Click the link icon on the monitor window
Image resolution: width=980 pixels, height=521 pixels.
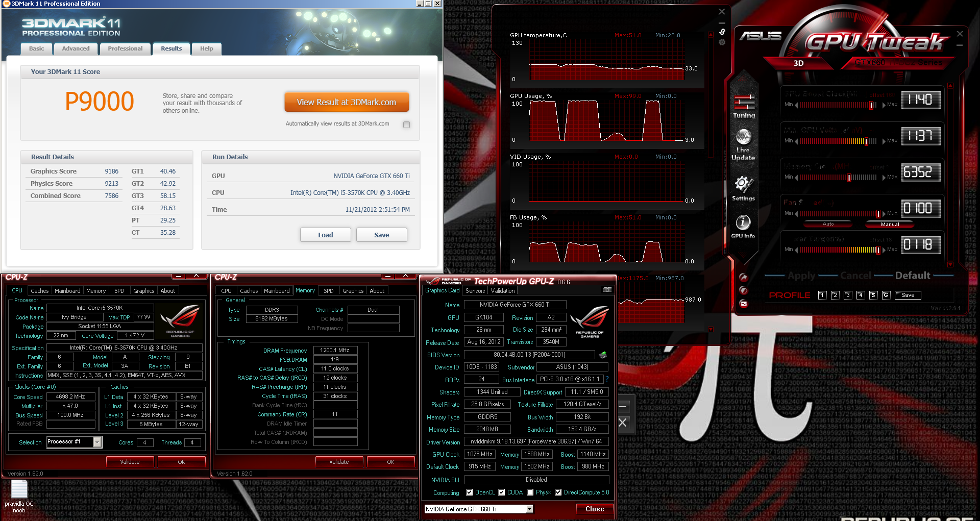722,32
